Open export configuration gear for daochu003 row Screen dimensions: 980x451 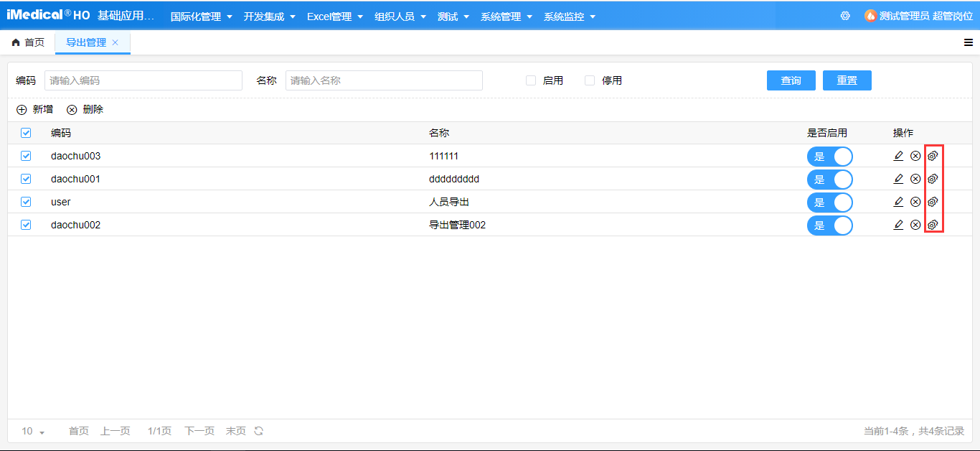[933, 156]
